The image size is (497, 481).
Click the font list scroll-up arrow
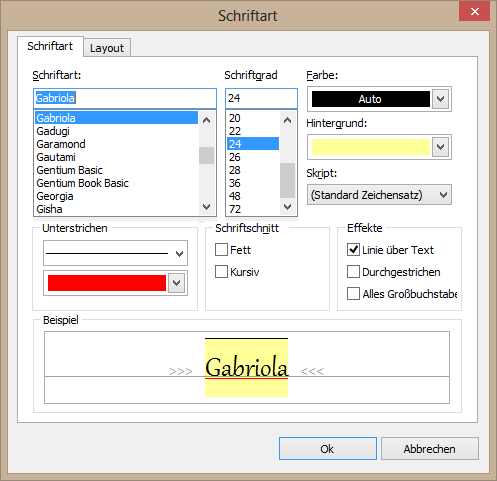[207, 120]
